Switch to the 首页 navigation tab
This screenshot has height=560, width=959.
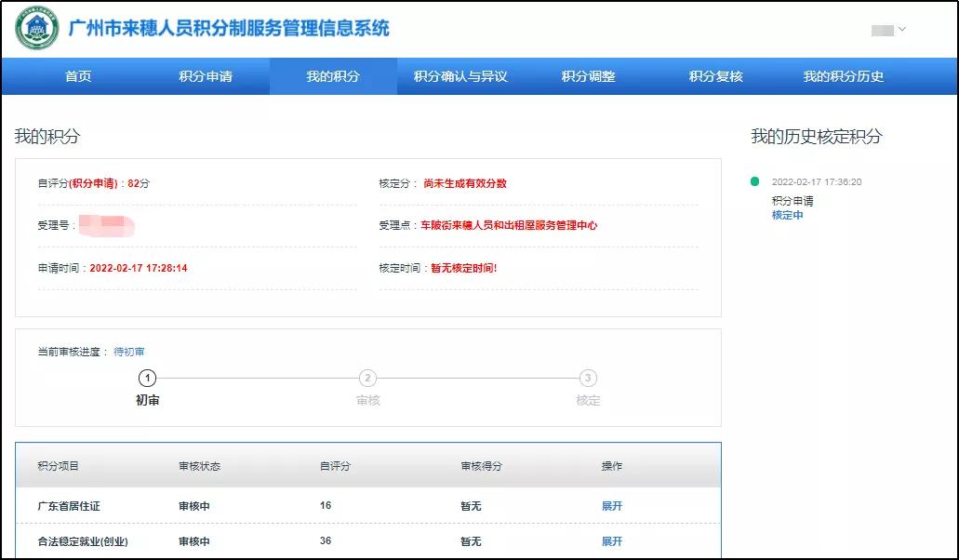click(77, 78)
